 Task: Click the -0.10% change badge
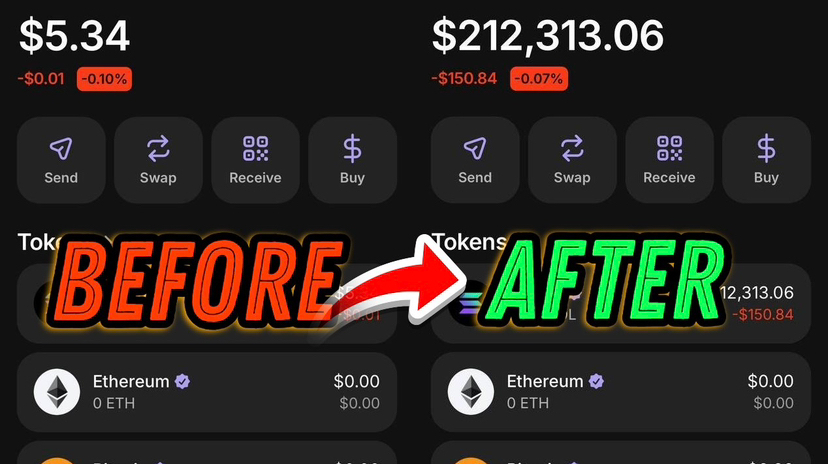pos(105,79)
